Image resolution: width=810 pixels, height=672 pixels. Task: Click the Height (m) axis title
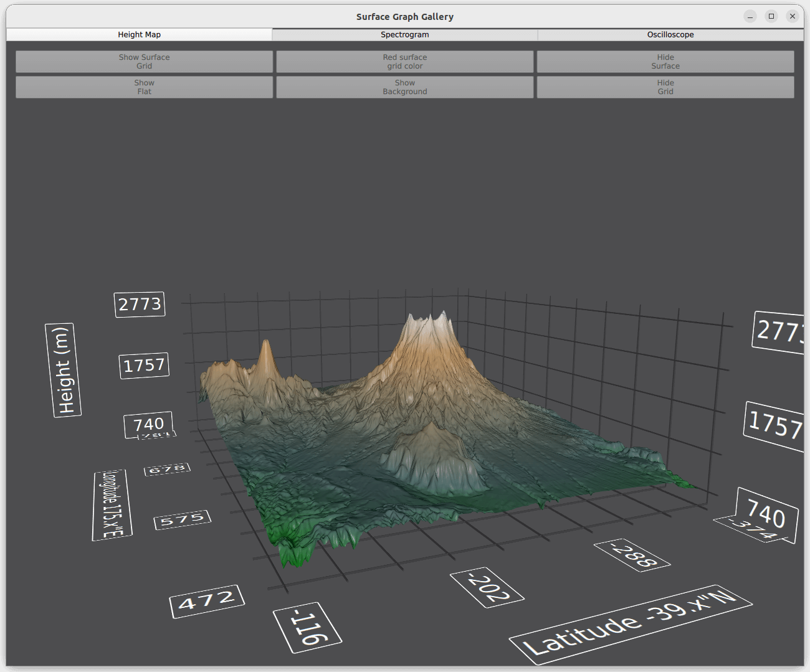click(x=64, y=370)
